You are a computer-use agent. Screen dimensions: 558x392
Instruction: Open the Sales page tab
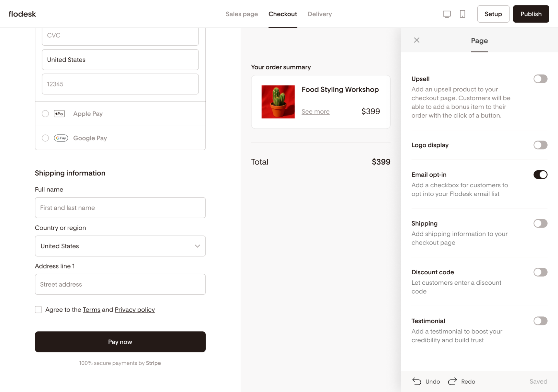241,14
